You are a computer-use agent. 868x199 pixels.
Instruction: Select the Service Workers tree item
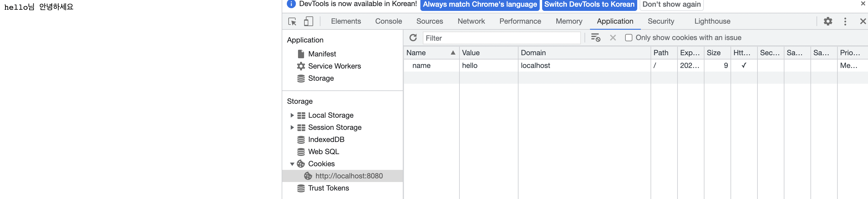pos(334,66)
